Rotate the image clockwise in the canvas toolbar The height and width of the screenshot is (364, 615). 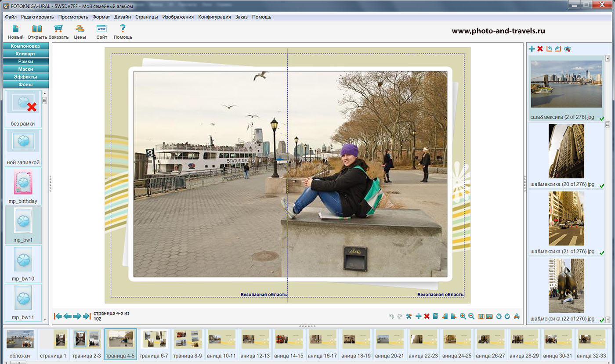coord(507,316)
